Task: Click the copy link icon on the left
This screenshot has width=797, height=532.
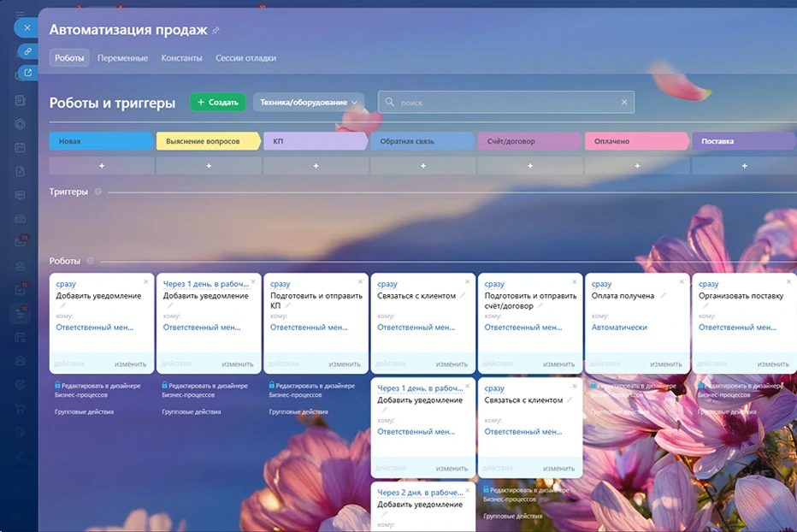Action: (x=27, y=51)
